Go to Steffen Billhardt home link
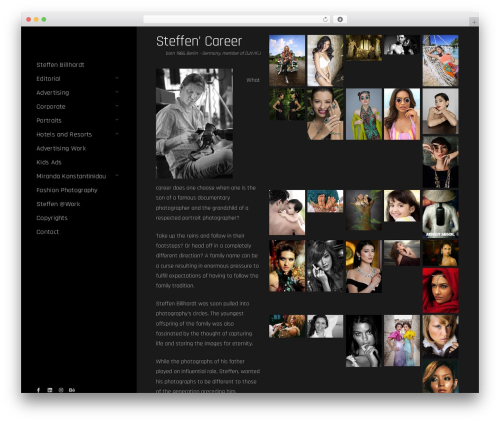The image size is (500, 423). (60, 65)
